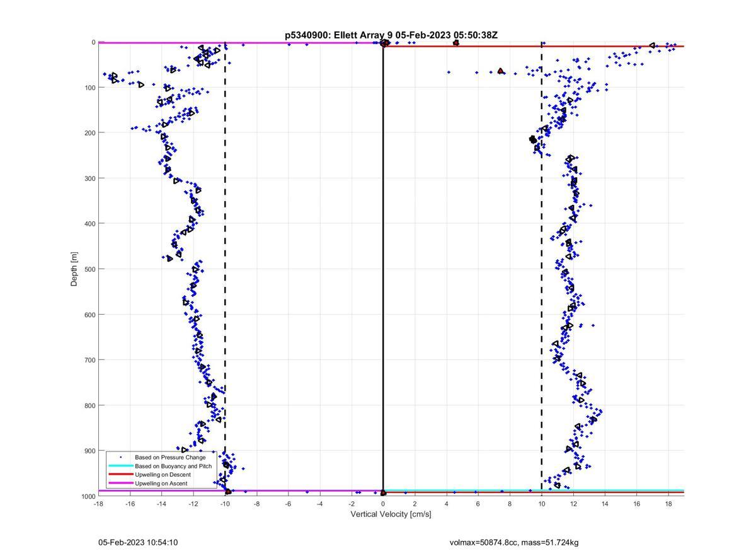The width and height of the screenshot is (756, 558).
Task: Click legend entry 'Upwelling on Descent'
Action: (163, 474)
